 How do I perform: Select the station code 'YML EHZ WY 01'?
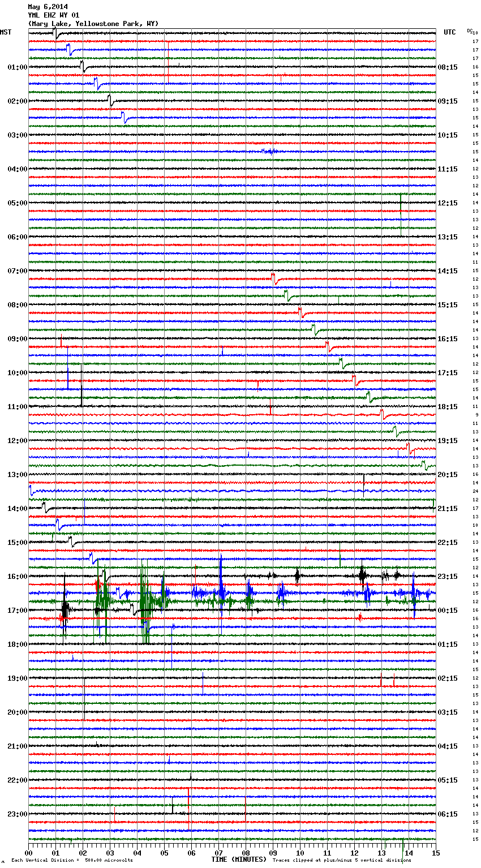(x=54, y=15)
